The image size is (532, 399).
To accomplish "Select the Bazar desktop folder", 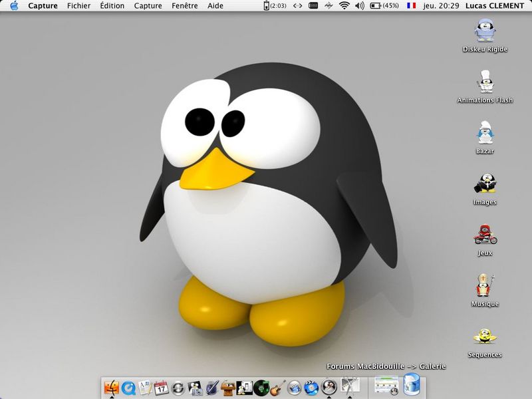I will click(x=485, y=138).
